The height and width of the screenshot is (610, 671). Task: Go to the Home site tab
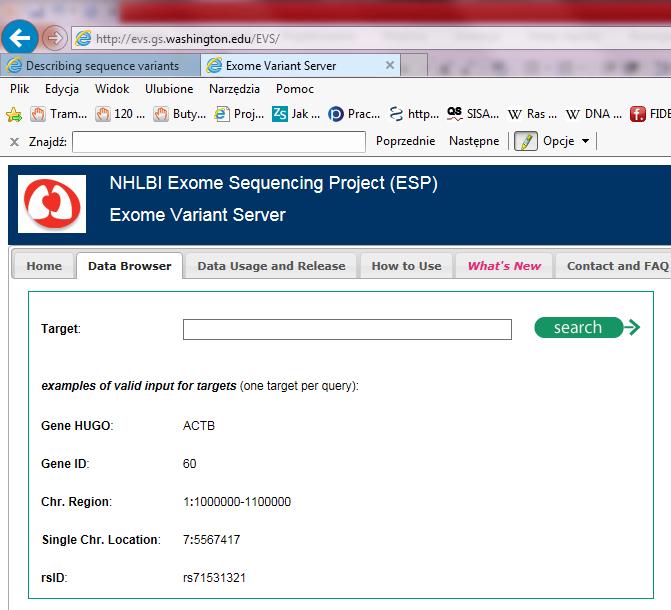click(x=44, y=266)
